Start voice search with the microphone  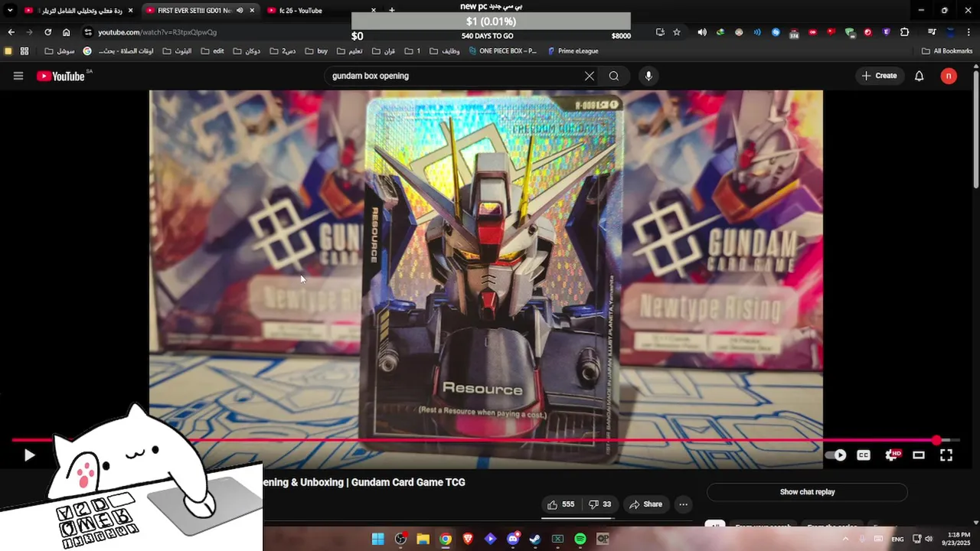point(648,76)
